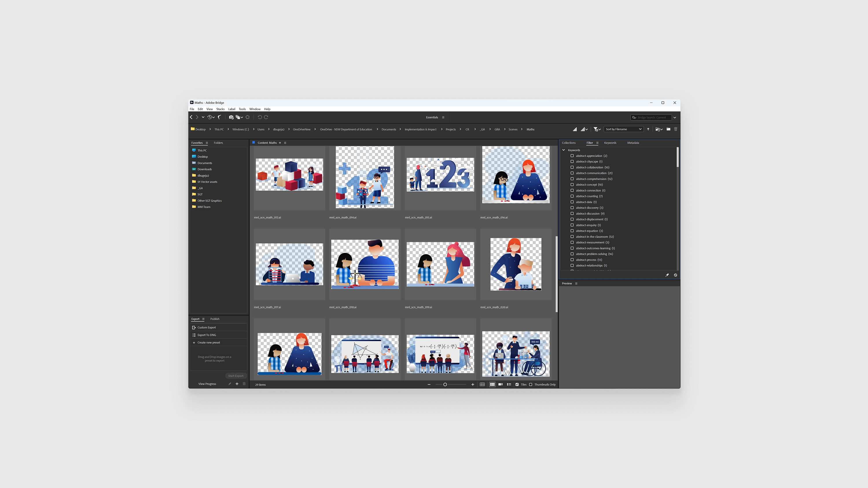Open the Stacks menu
868x488 pixels.
[x=220, y=109]
